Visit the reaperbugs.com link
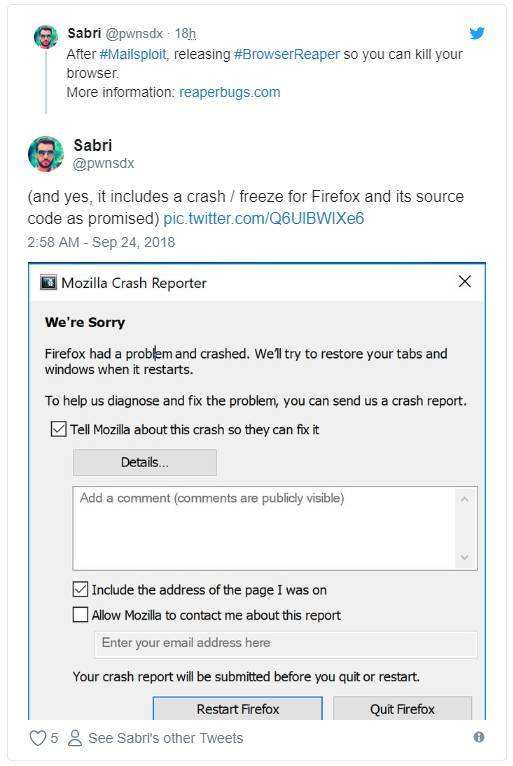 click(230, 92)
